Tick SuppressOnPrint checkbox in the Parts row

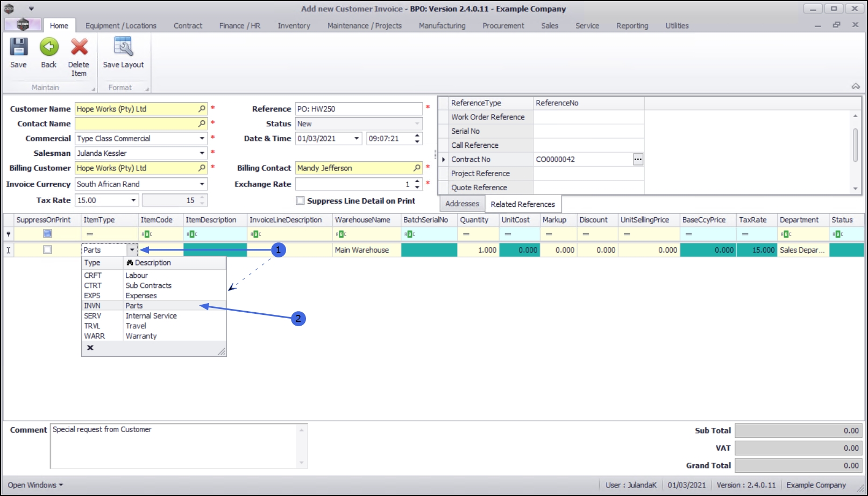pos(47,250)
